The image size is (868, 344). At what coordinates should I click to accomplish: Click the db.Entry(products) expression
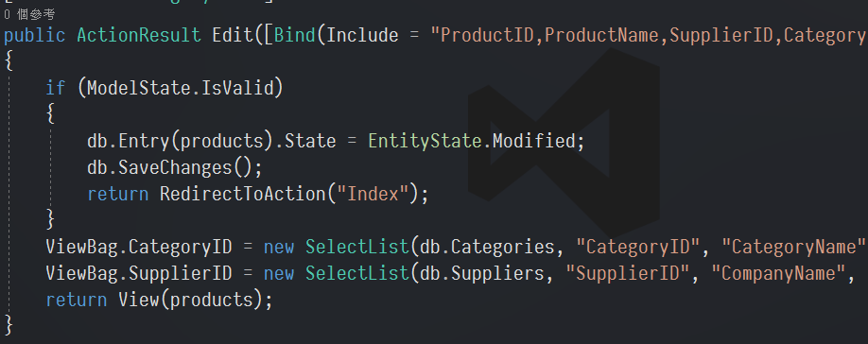pos(181,141)
